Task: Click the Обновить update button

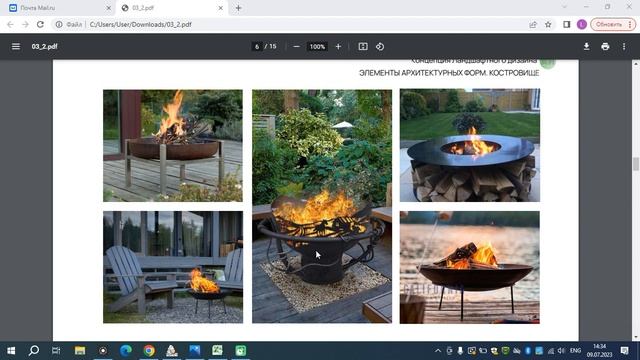Action: point(613,24)
